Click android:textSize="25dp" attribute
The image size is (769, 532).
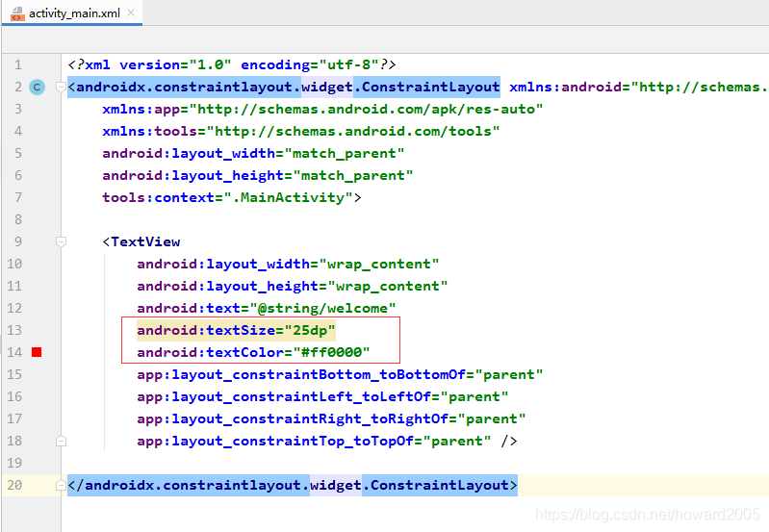(x=237, y=331)
